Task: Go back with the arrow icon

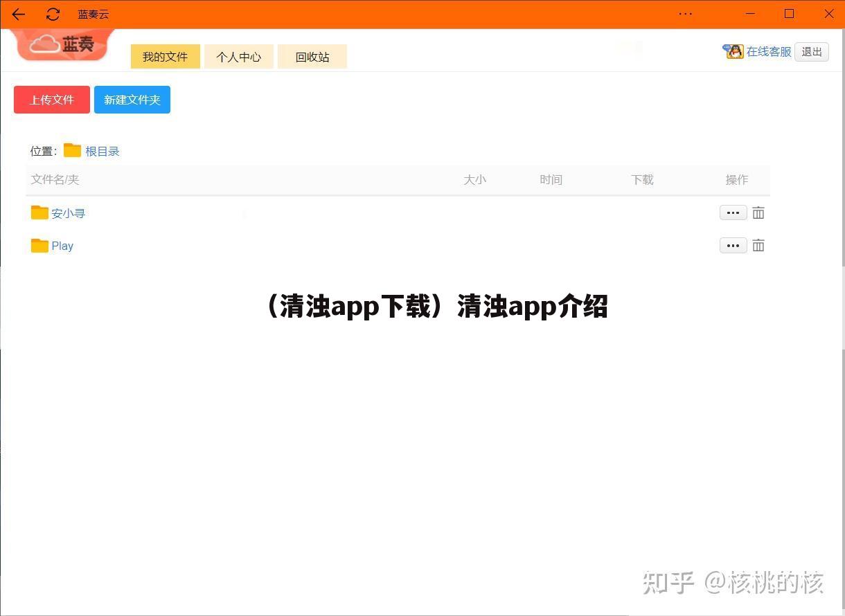Action: 19,14
